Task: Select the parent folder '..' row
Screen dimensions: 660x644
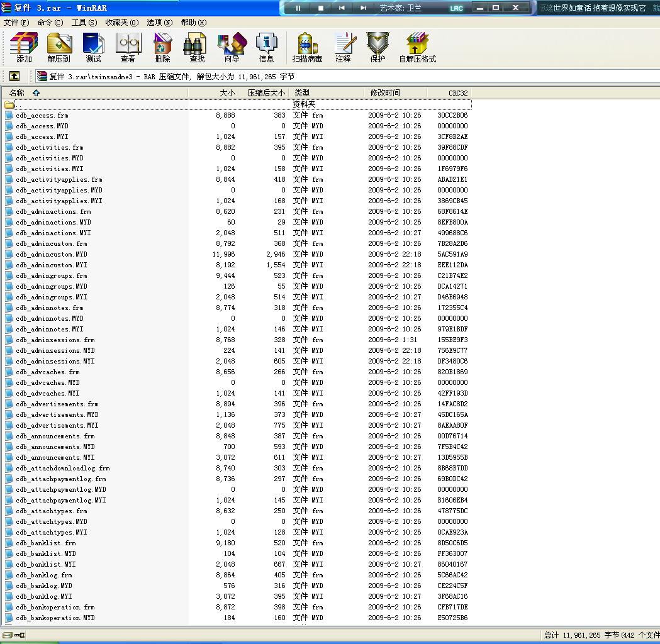Action: tap(237, 104)
